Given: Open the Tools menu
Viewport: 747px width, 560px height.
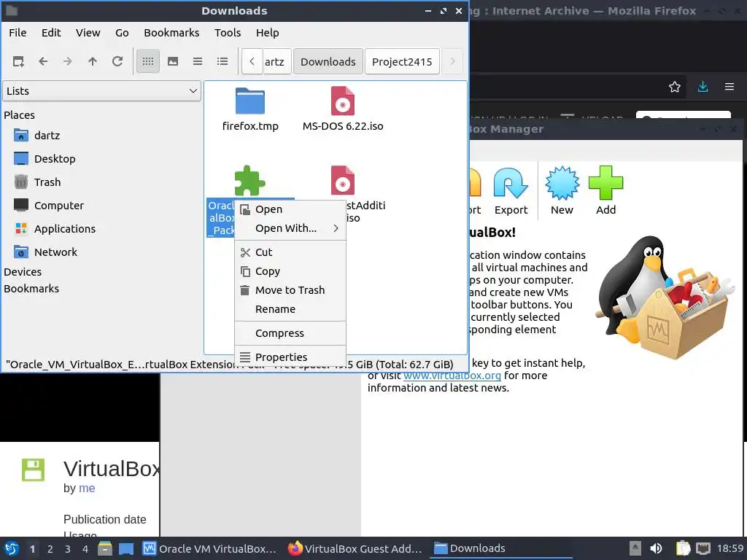Looking at the screenshot, I should click(x=228, y=33).
